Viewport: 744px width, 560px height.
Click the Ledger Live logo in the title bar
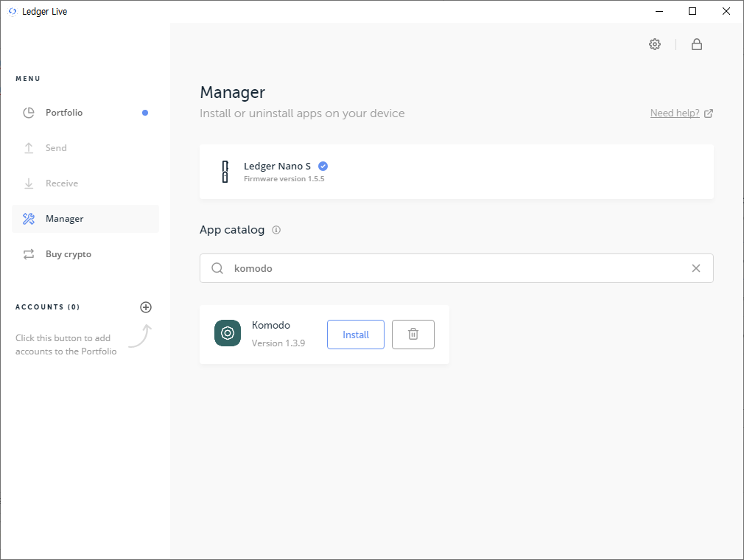point(13,11)
